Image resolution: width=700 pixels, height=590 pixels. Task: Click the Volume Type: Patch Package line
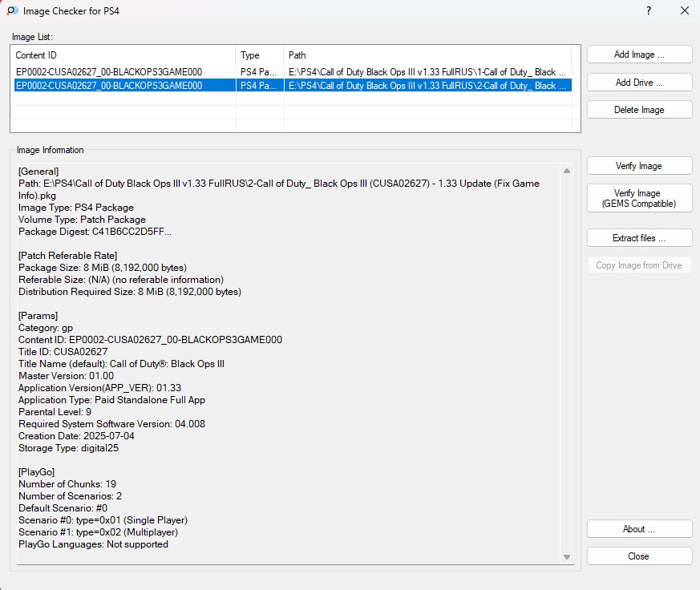[x=82, y=220]
